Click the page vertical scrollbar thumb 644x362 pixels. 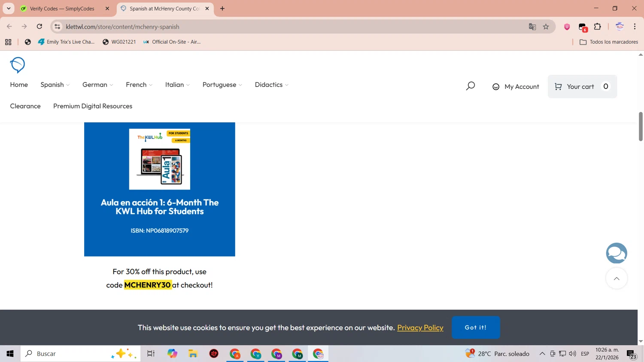pos(641,127)
